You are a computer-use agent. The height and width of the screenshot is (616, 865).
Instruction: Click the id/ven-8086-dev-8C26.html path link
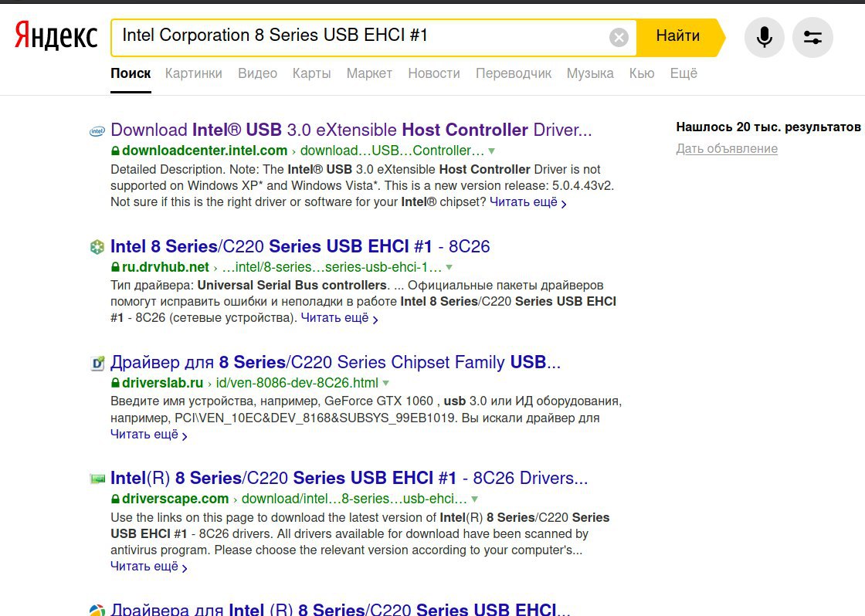pos(297,383)
